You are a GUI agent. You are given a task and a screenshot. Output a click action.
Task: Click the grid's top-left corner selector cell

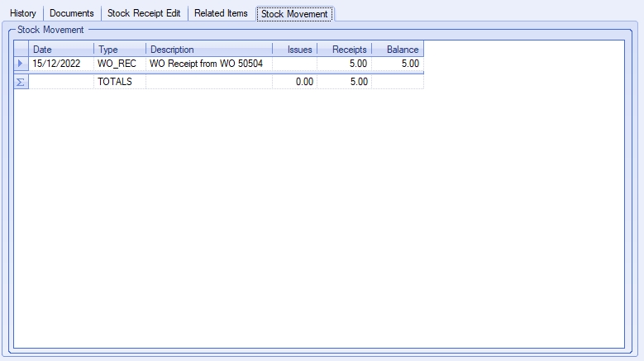pos(21,50)
